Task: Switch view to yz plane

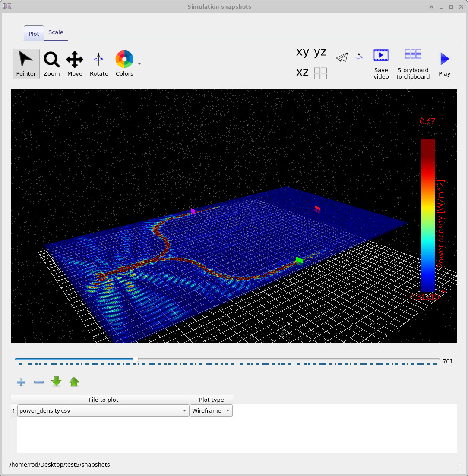Action: pos(320,52)
